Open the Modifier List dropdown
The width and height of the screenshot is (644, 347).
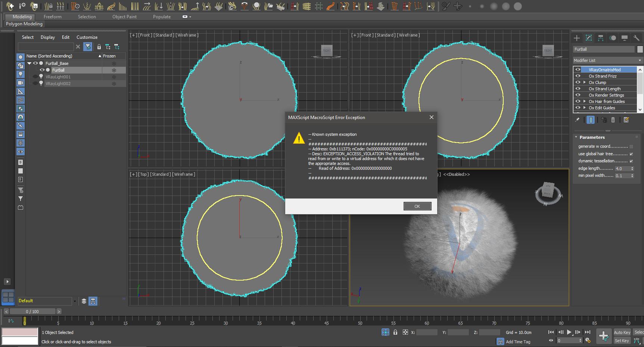tap(607, 60)
